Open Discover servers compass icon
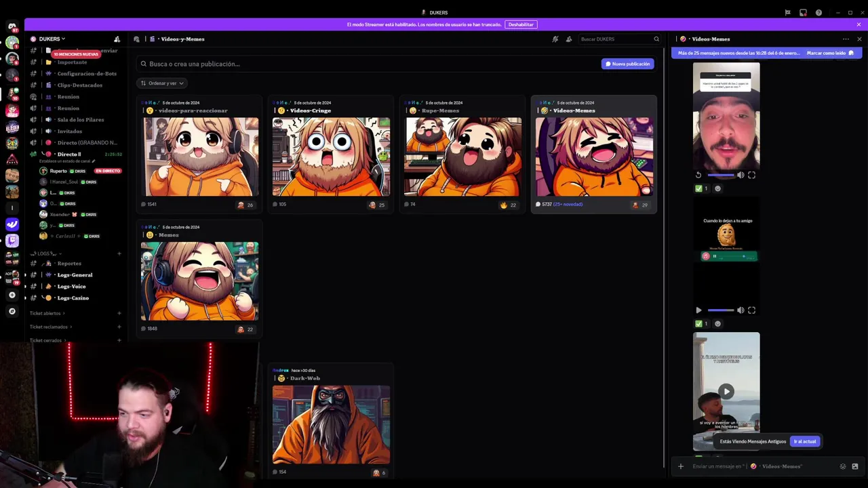This screenshot has width=868, height=488. [x=12, y=311]
